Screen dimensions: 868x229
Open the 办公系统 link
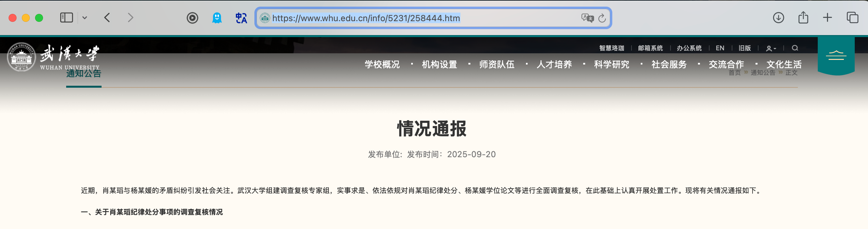coord(689,48)
